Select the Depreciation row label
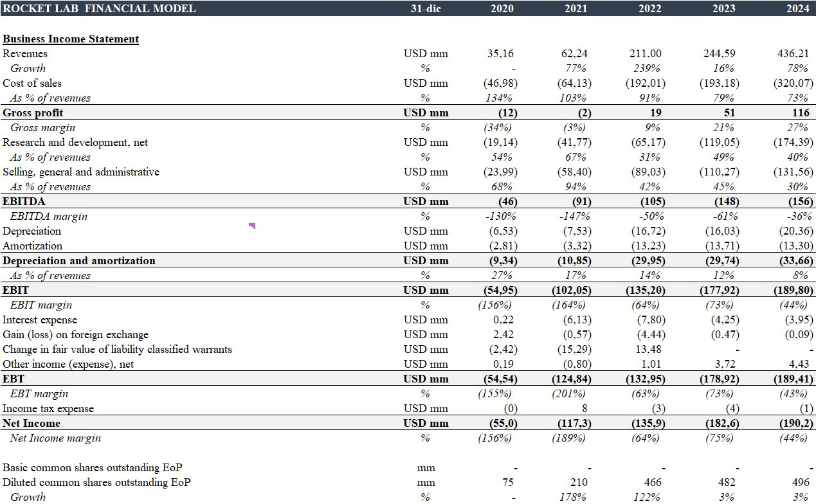 [x=32, y=231]
